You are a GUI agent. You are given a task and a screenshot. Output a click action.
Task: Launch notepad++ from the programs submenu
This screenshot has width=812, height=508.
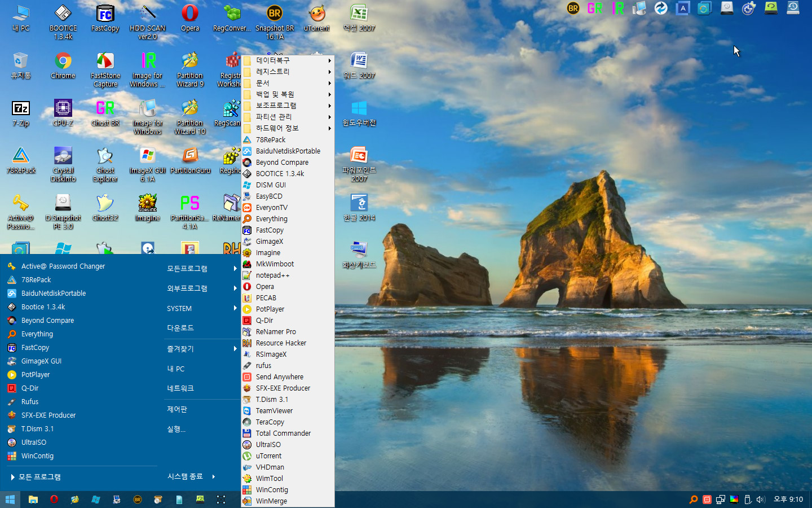[x=288, y=275]
